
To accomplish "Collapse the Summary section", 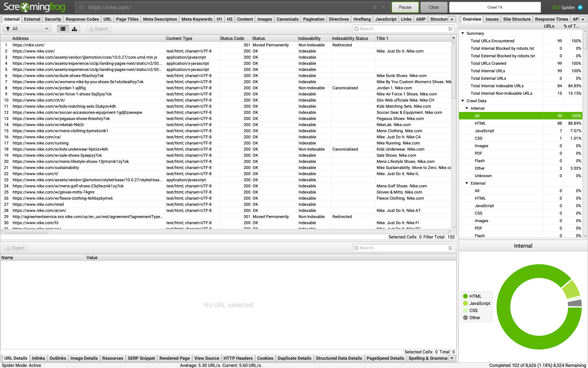I will pos(462,33).
